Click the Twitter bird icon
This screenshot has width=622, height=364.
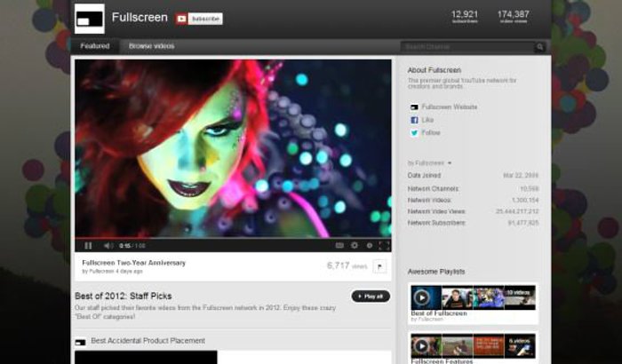coord(414,133)
